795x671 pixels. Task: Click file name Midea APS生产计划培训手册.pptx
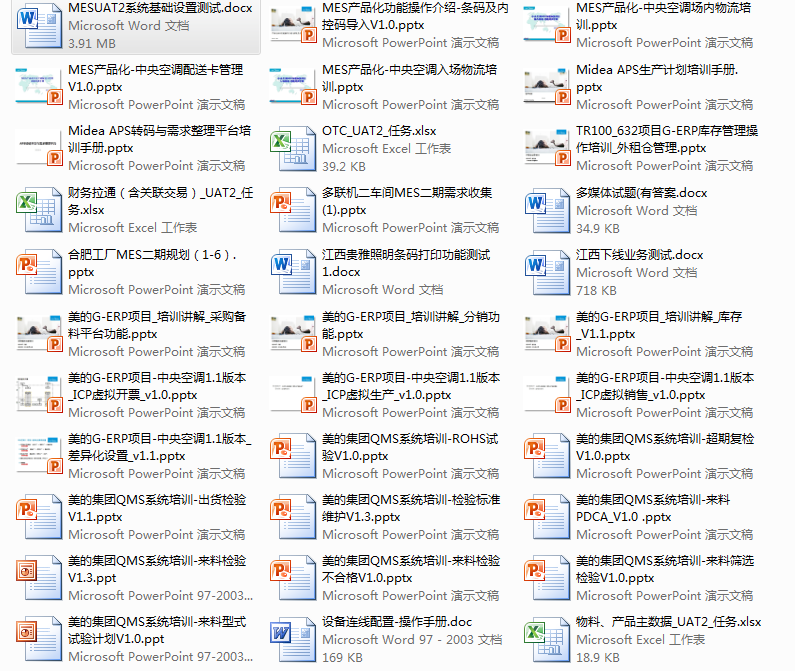(657, 78)
